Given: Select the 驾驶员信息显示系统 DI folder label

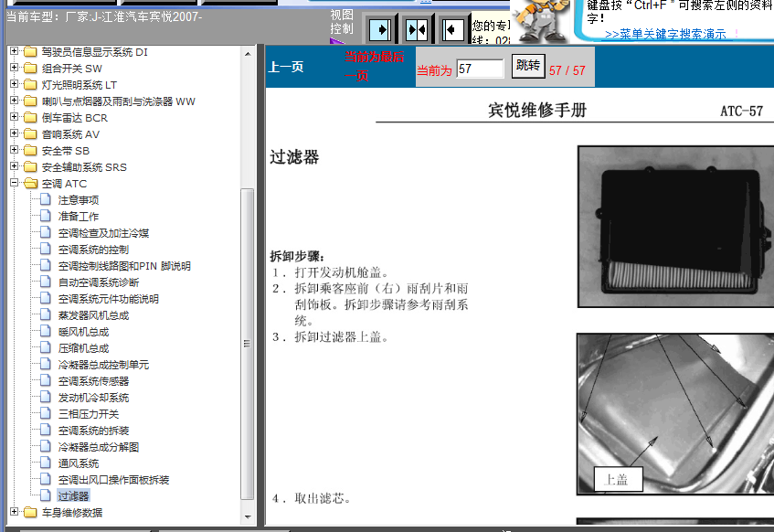Looking at the screenshot, I should click(94, 52).
